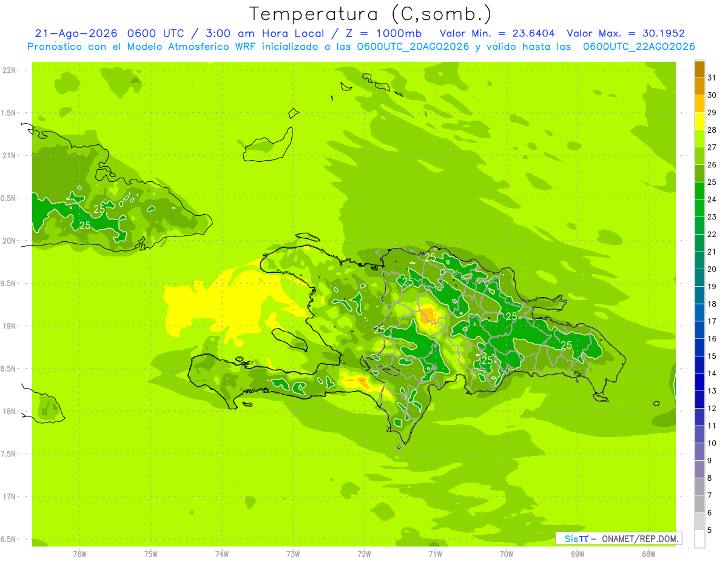Click '0600UTC_20AGO2026' initialization time text

pos(413,47)
